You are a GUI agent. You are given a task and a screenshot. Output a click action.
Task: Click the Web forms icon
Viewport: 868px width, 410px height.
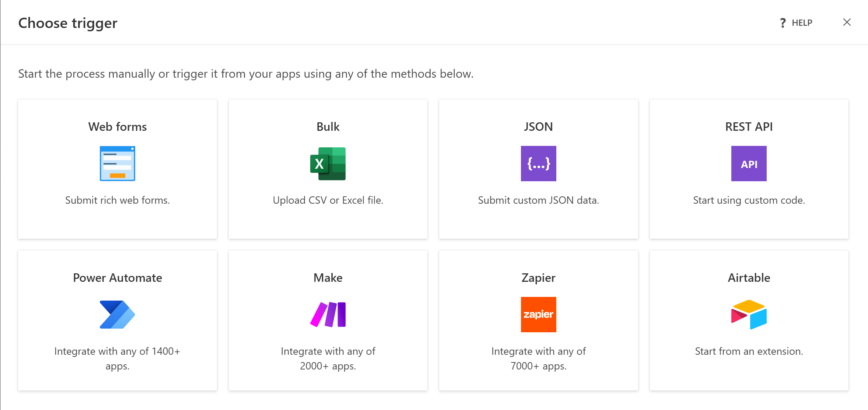117,164
